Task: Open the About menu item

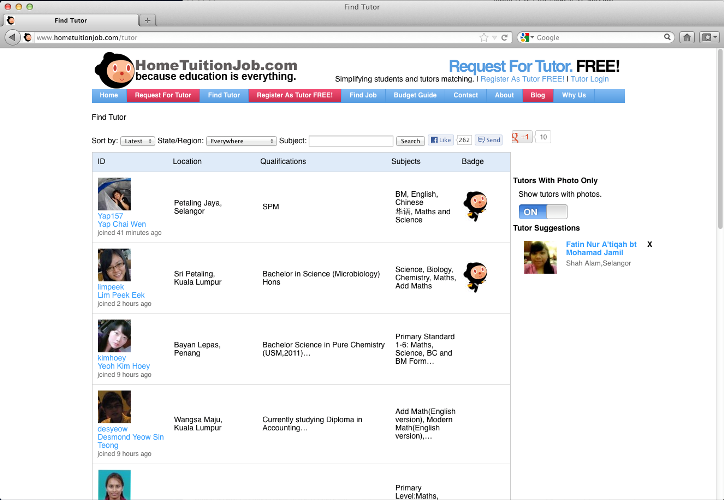Action: point(504,95)
